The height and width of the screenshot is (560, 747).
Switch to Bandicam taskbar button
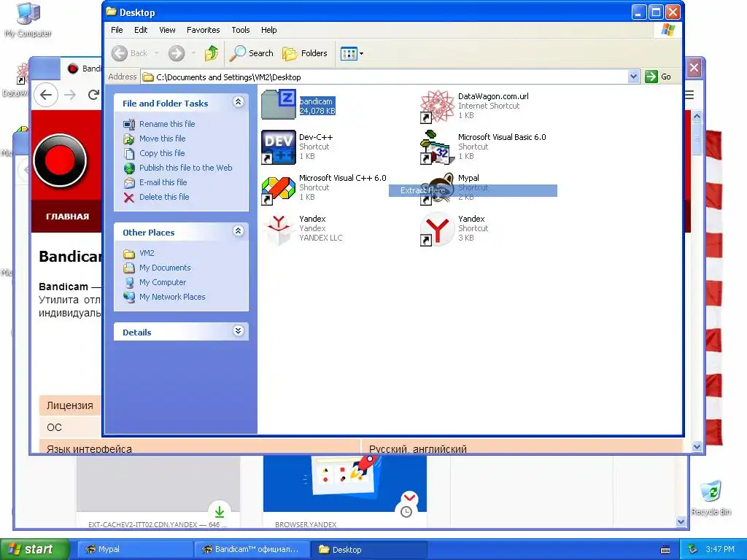pyautogui.click(x=251, y=550)
